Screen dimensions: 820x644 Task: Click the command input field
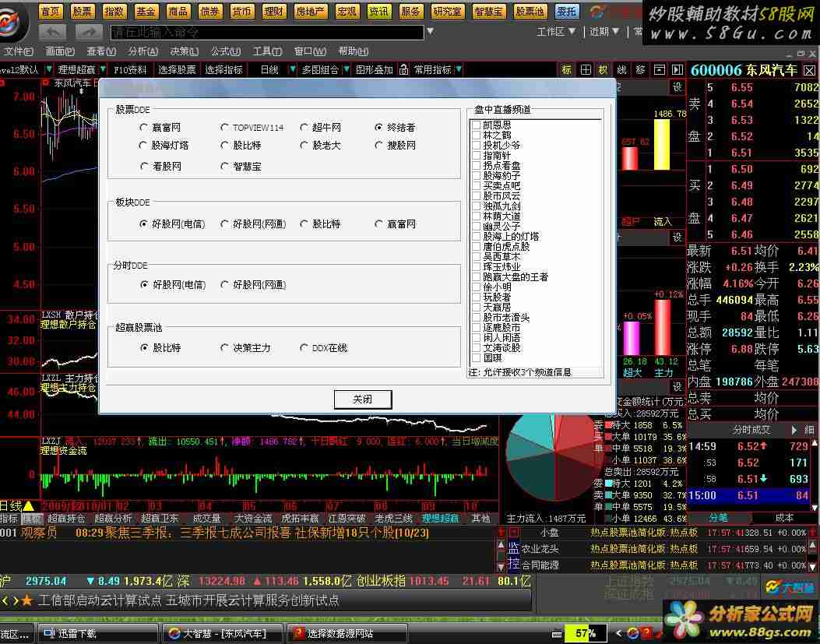266,33
